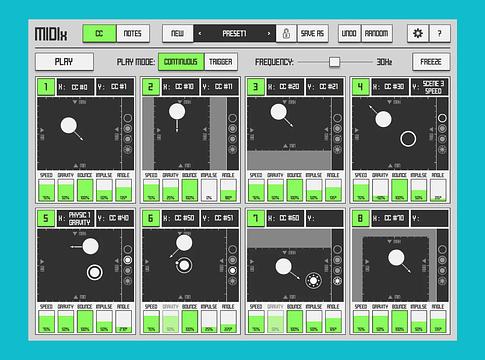
Task: Select the third attractor icon in pad 1
Action: pos(128,139)
